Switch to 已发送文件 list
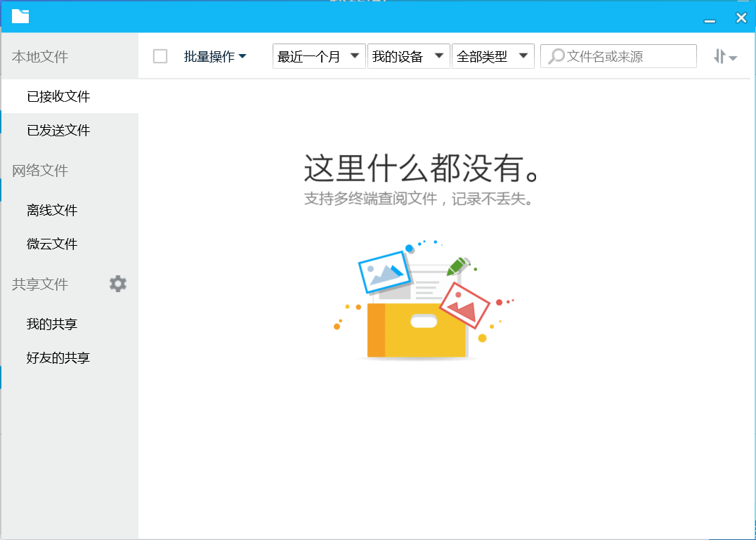Viewport: 756px width, 540px height. point(58,130)
